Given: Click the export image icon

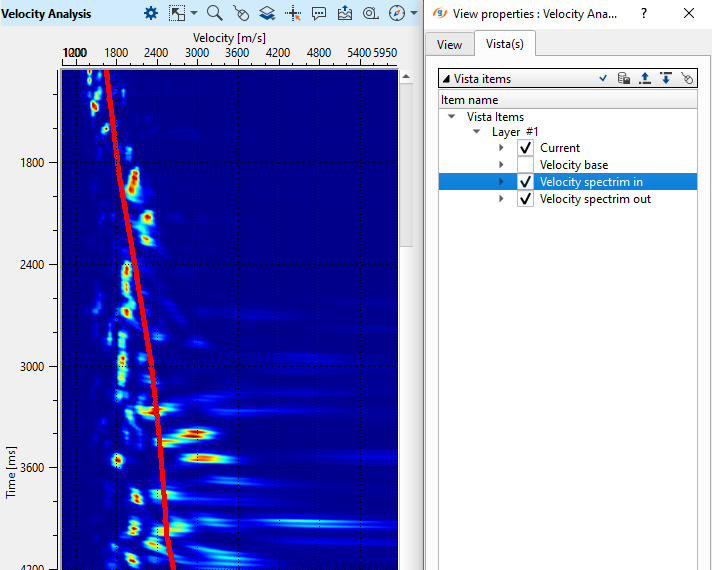Looking at the screenshot, I should pyautogui.click(x=345, y=13).
